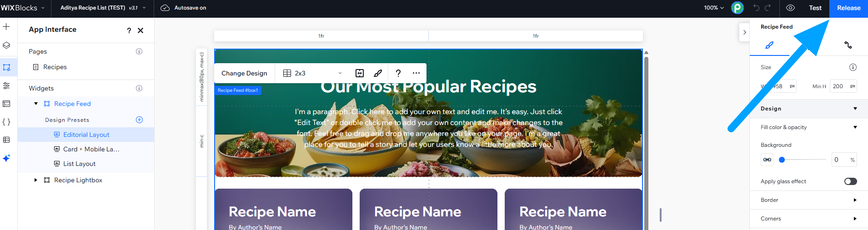The height and width of the screenshot is (230, 868).
Task: Open the design brush in floating toolbar
Action: [378, 73]
